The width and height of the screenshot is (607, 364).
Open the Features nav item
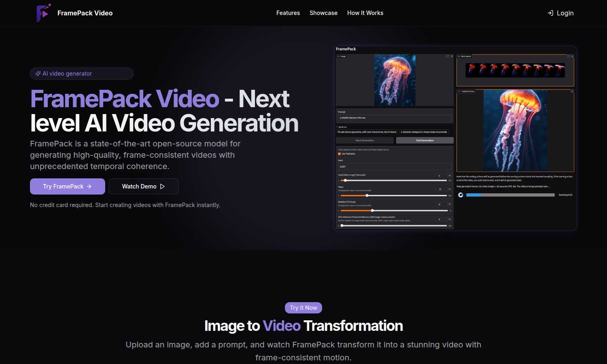click(x=288, y=13)
